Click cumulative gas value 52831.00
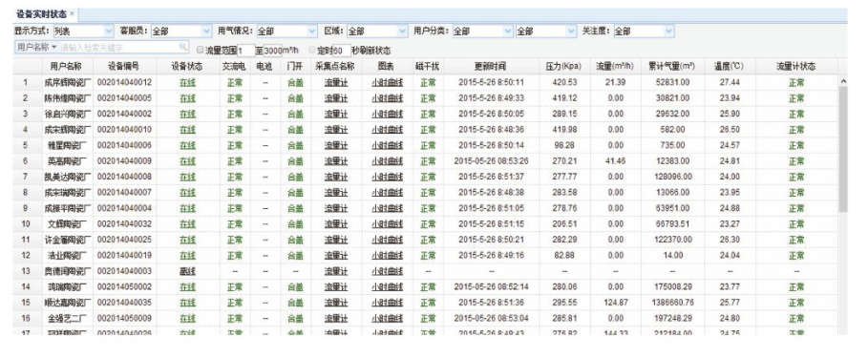This screenshot has height=358, width=868. pyautogui.click(x=672, y=82)
